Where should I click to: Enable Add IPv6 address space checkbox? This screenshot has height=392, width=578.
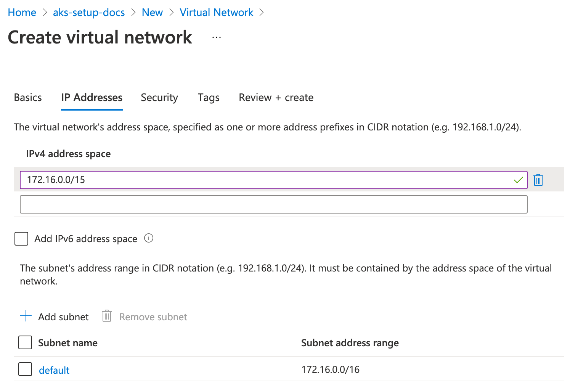[x=21, y=239]
